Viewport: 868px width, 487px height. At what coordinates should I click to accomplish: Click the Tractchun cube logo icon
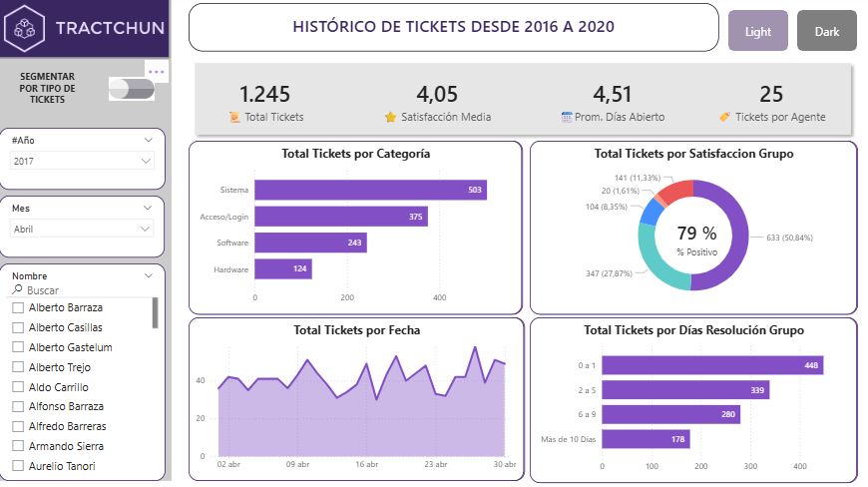pos(24,28)
